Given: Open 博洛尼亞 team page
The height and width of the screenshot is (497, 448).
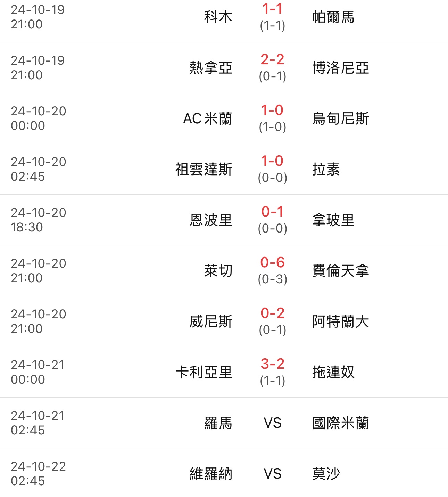Looking at the screenshot, I should tap(340, 68).
